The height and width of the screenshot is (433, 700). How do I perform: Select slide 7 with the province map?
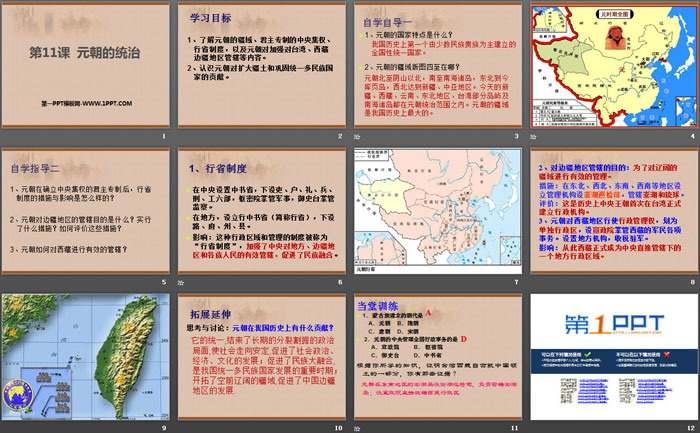point(438,211)
